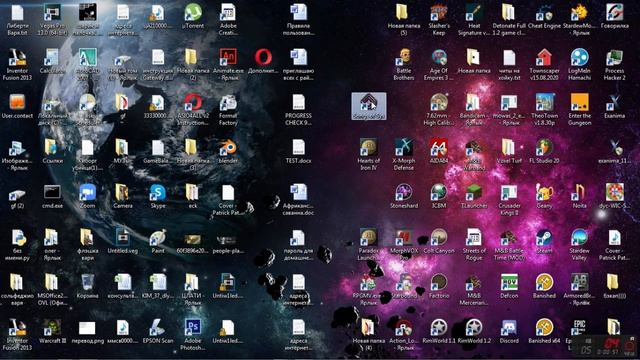Launch the Stardew Valley icon
This screenshot has width=640, height=360.
click(x=580, y=244)
